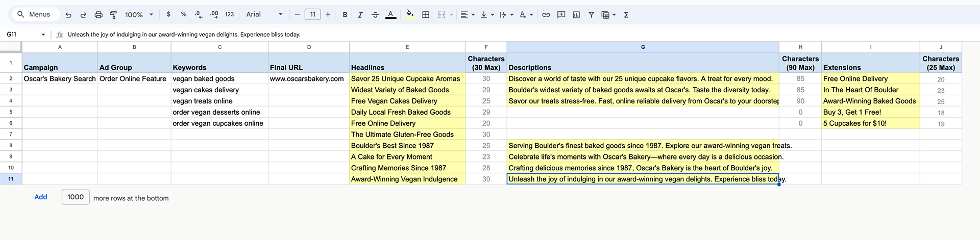
Task: Open table views dropdown icon
Action: pyautogui.click(x=608, y=15)
